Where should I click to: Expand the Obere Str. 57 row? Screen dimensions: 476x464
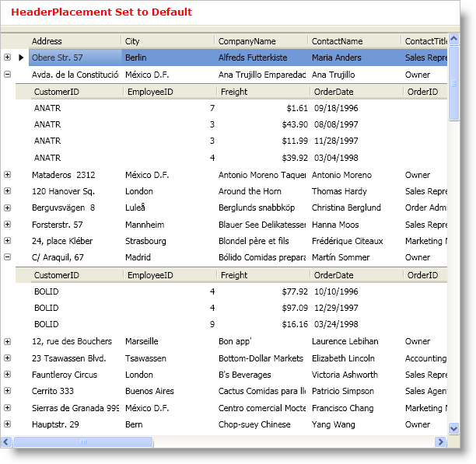[x=8, y=58]
